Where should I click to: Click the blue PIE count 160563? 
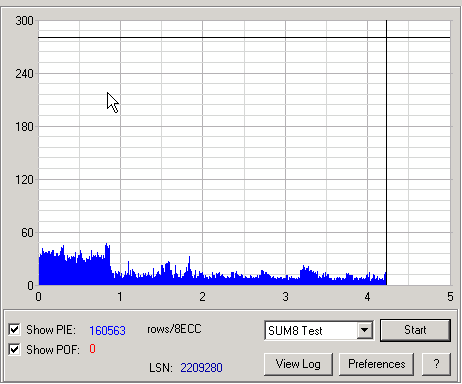tap(107, 331)
